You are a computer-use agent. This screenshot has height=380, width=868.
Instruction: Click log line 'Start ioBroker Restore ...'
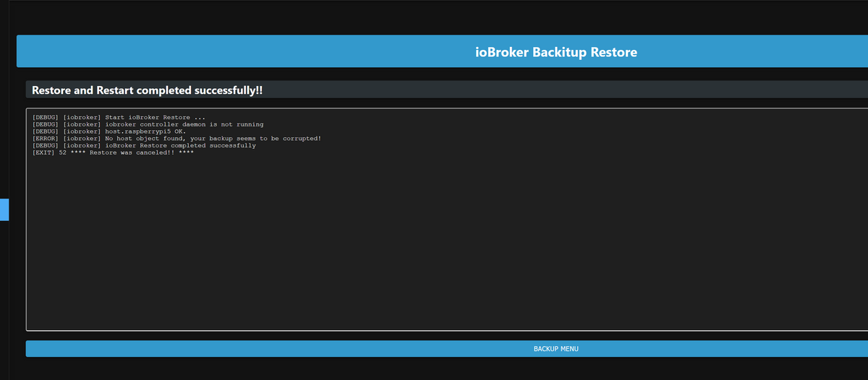pos(119,117)
